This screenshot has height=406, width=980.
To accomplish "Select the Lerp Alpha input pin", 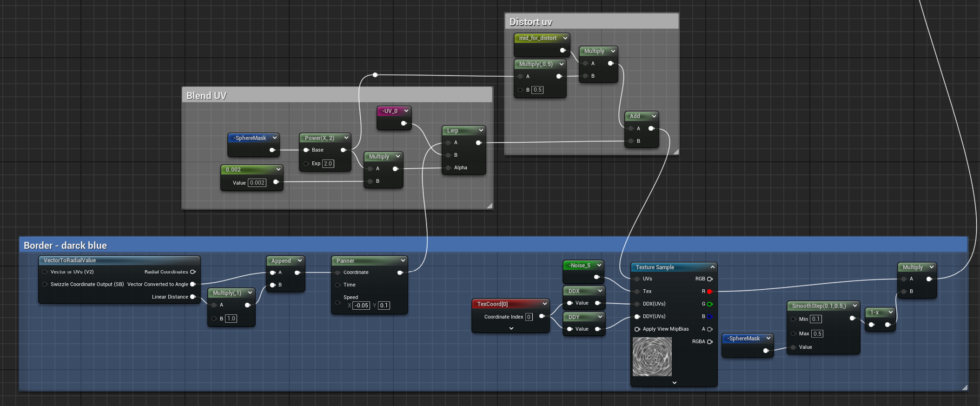I will pyautogui.click(x=448, y=168).
